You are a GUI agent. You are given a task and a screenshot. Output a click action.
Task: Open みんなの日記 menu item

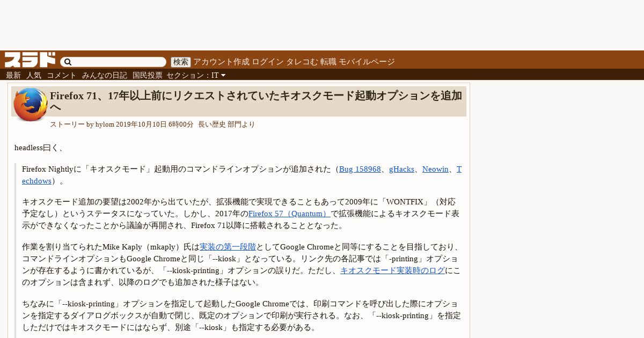(105, 75)
